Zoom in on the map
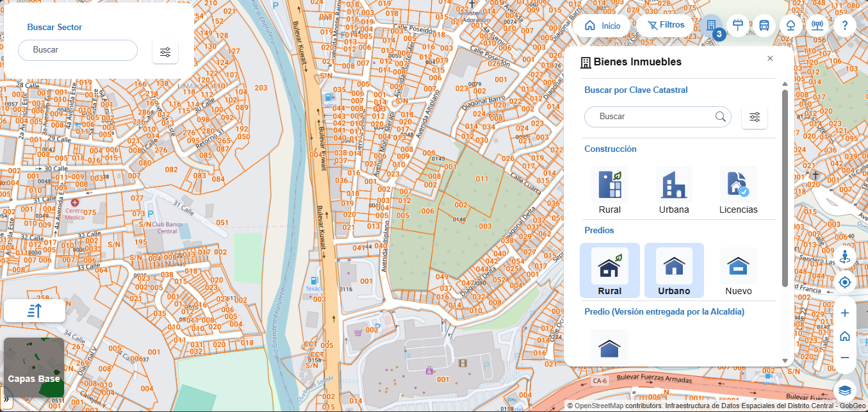This screenshot has width=868, height=412. click(845, 313)
